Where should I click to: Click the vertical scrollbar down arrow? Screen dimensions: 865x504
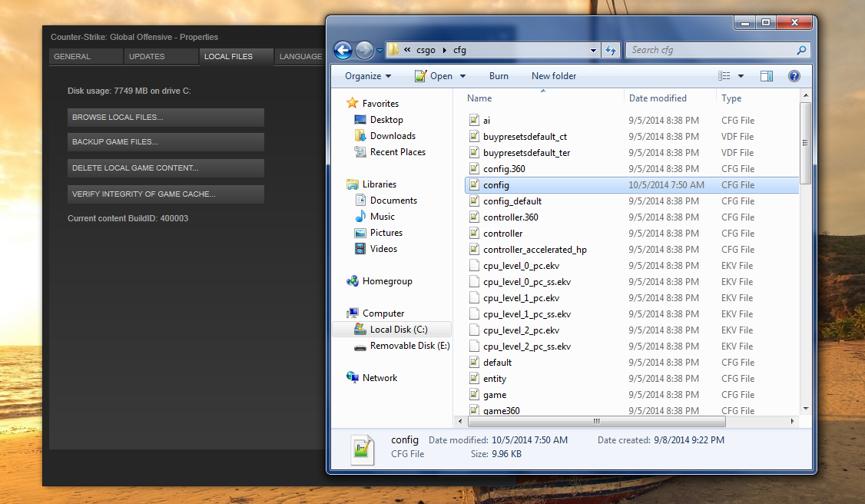[x=806, y=409]
